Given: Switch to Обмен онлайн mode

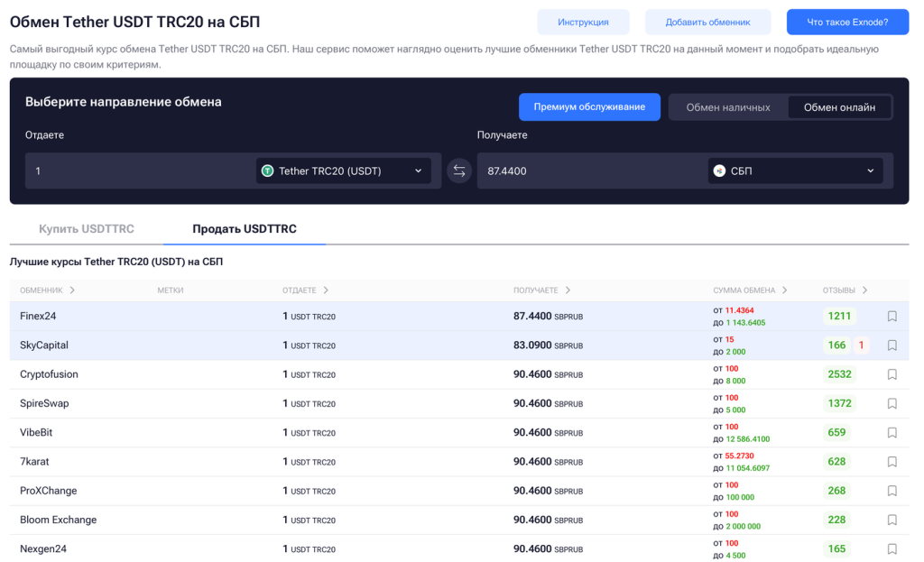Looking at the screenshot, I should point(839,107).
